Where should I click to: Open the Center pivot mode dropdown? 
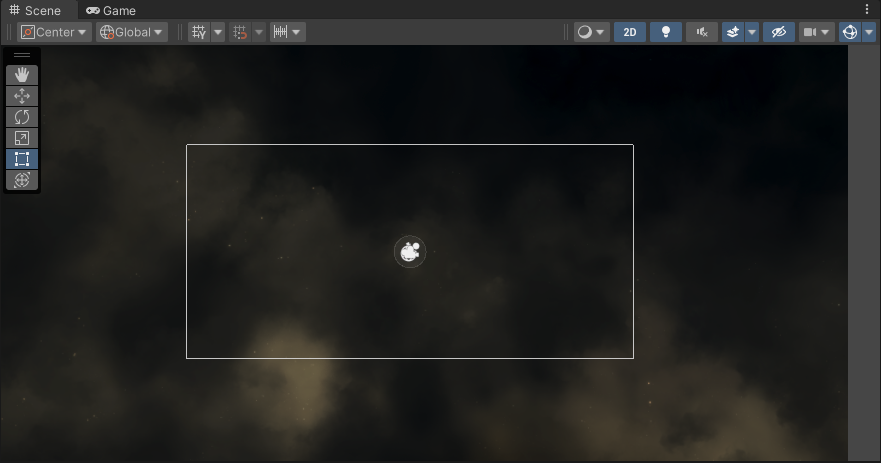pyautogui.click(x=55, y=32)
